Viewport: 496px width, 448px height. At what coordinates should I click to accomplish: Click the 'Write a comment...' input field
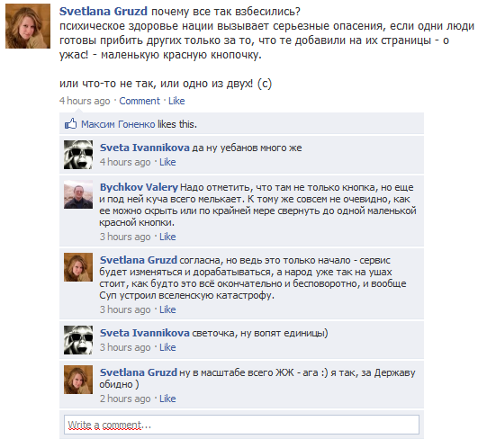pos(241,425)
